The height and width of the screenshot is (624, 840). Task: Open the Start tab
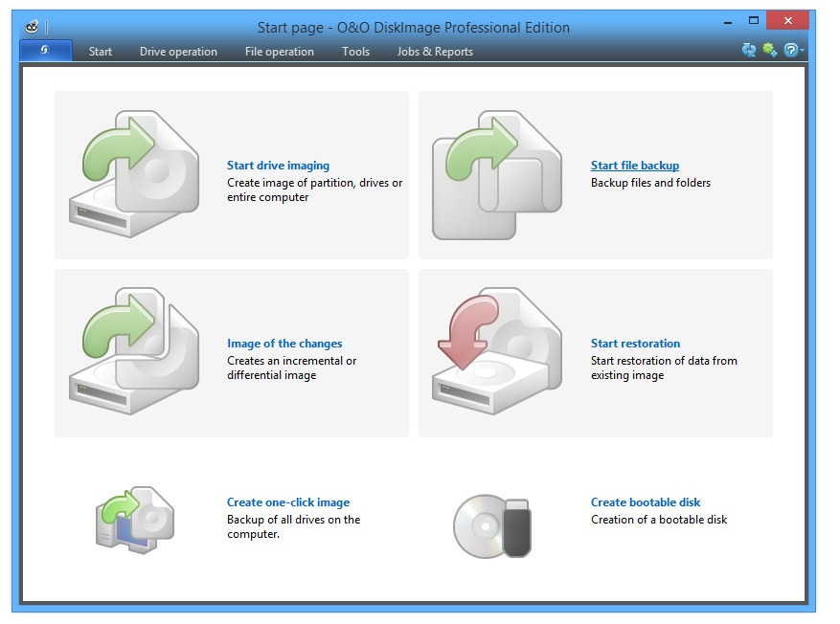[x=101, y=52]
